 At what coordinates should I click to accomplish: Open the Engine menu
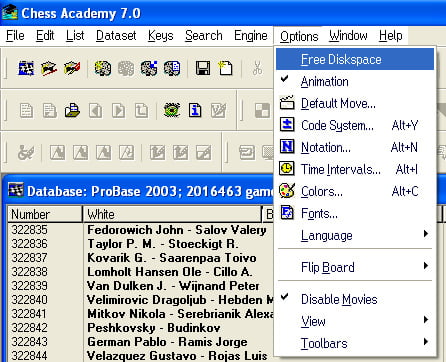[x=251, y=35]
